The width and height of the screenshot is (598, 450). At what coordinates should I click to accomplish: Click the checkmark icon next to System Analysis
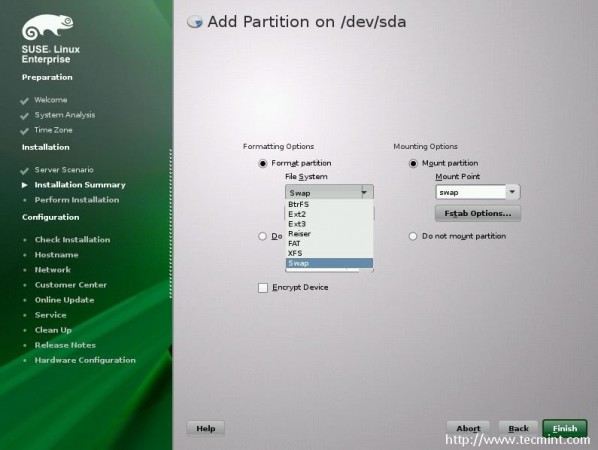(24, 116)
